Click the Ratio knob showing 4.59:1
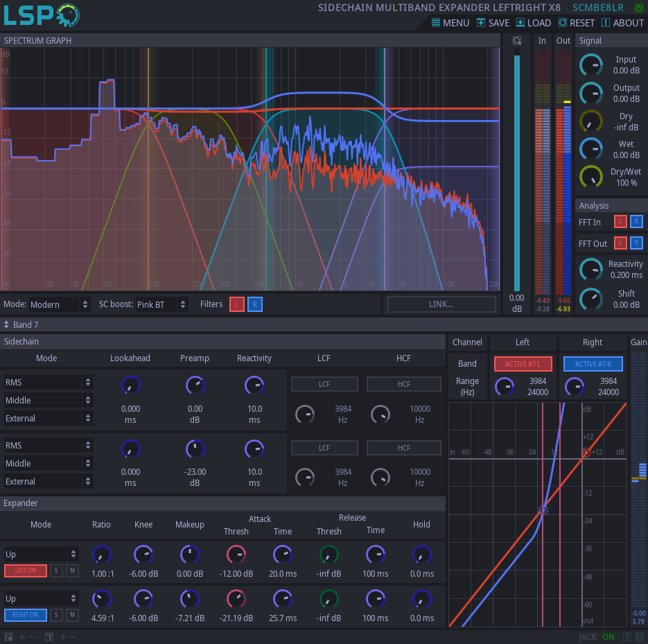648x644 pixels. [x=102, y=599]
